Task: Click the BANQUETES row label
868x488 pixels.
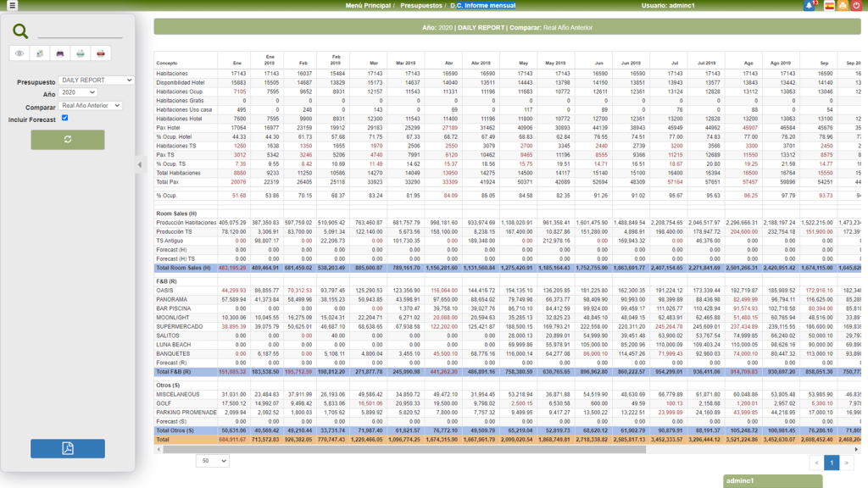Action: point(173,353)
